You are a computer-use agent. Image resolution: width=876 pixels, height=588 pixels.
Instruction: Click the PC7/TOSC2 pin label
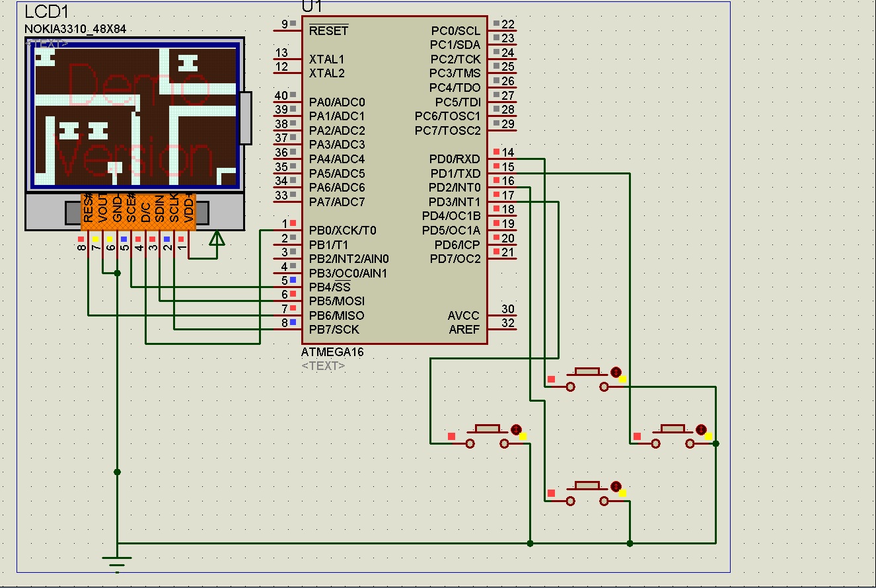click(448, 131)
